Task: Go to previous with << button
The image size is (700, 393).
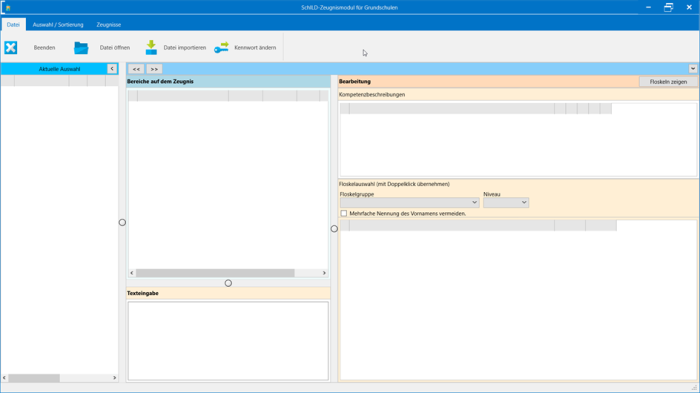Action: [136, 69]
